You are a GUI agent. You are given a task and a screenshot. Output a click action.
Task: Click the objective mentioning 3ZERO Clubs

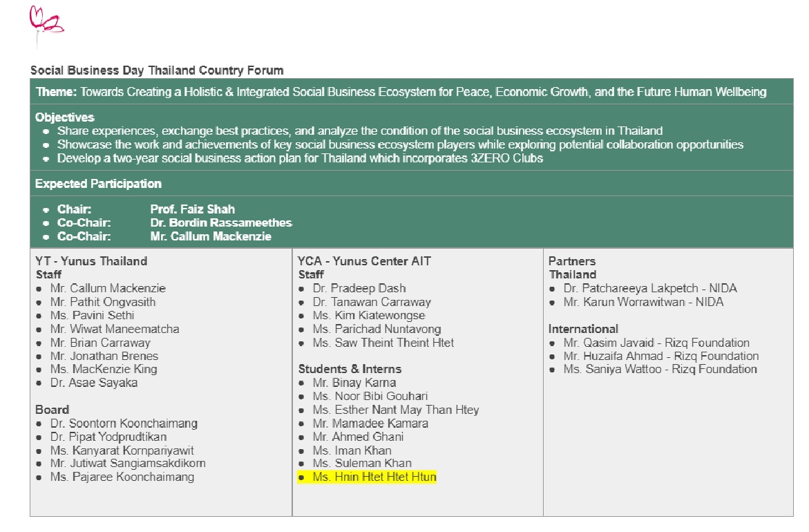click(300, 158)
